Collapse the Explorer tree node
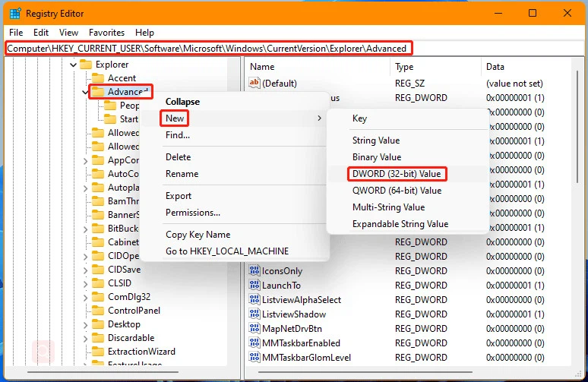Screen dimensions: 588x382 click(x=73, y=65)
